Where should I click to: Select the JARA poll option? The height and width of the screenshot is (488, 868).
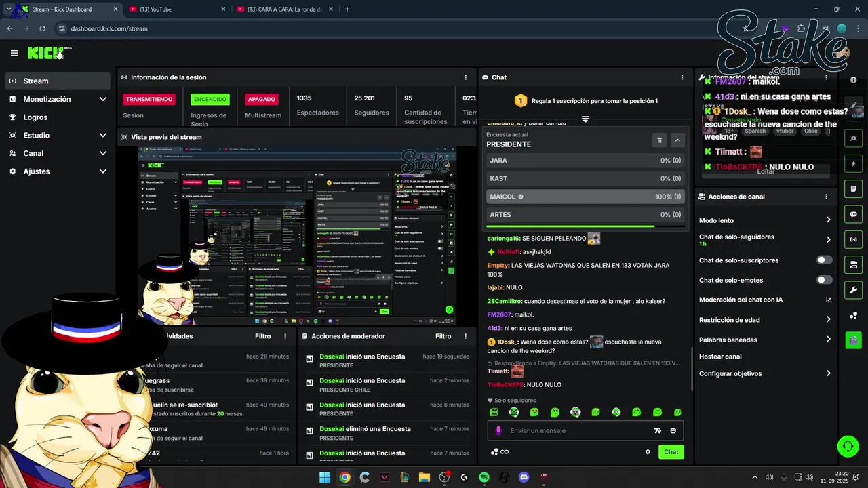pyautogui.click(x=585, y=161)
